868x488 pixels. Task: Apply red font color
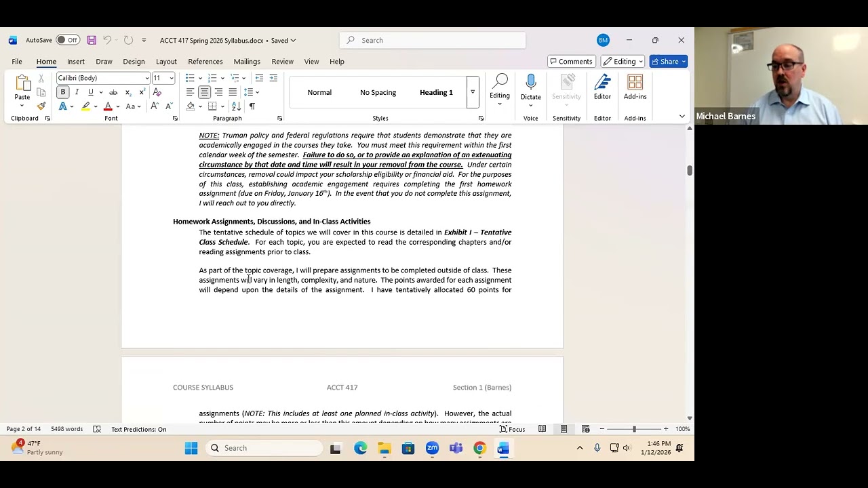click(108, 106)
